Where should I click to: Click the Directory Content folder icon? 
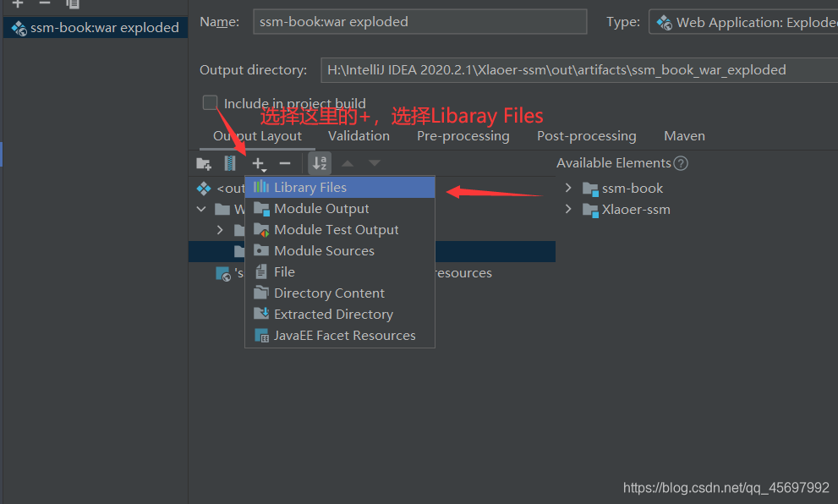(x=261, y=293)
